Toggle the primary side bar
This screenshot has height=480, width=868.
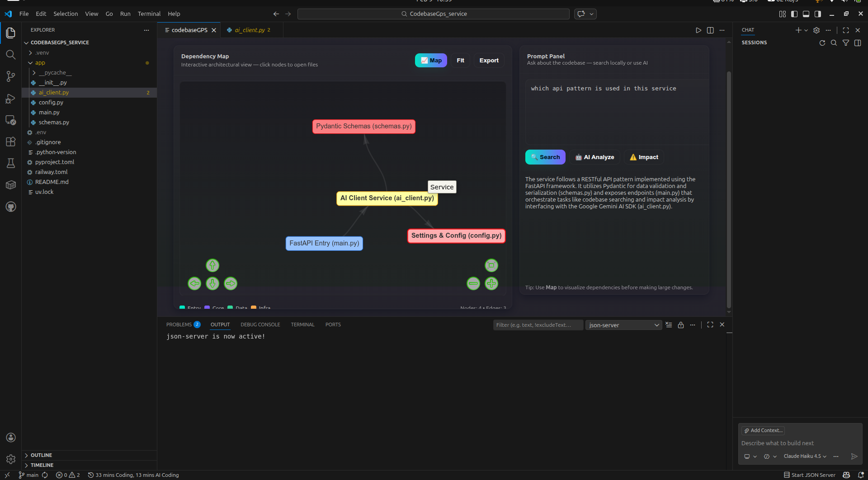[x=794, y=14]
